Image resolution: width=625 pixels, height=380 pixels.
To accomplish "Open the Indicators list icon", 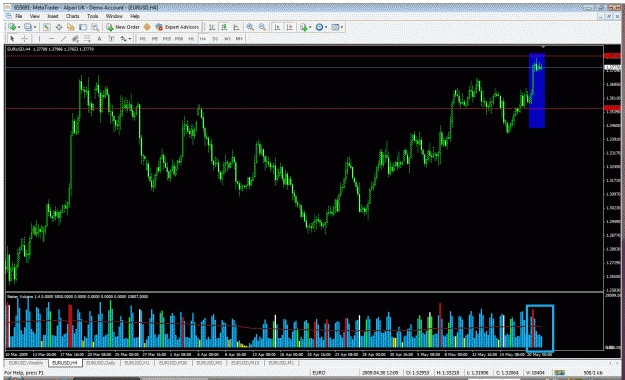I will point(304,27).
